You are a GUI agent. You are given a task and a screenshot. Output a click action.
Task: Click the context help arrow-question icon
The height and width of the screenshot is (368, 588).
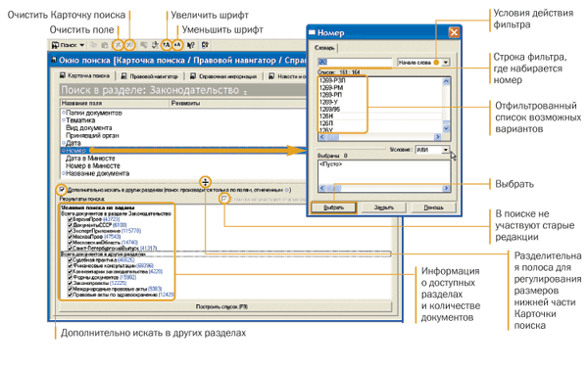[190, 45]
